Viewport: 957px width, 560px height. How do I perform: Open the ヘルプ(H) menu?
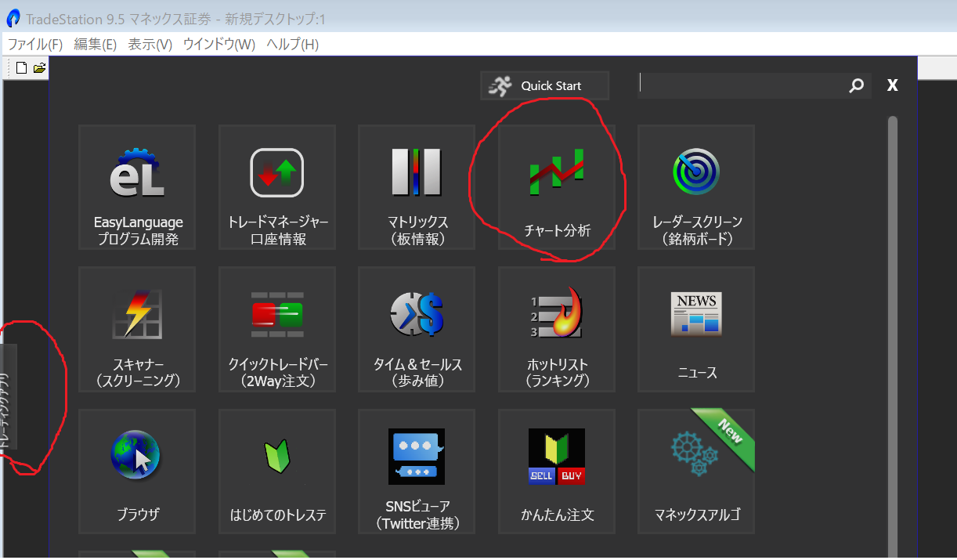tap(293, 45)
